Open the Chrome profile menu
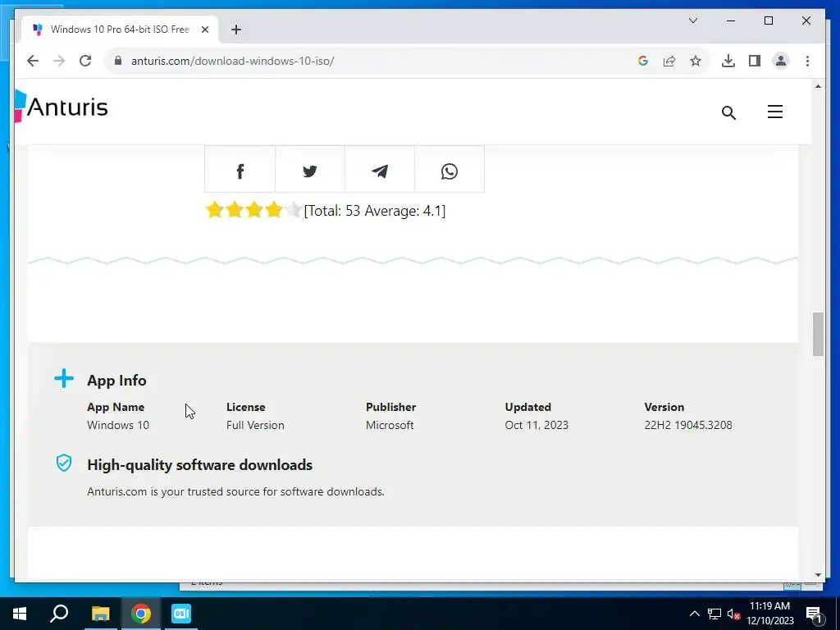 pyautogui.click(x=781, y=61)
